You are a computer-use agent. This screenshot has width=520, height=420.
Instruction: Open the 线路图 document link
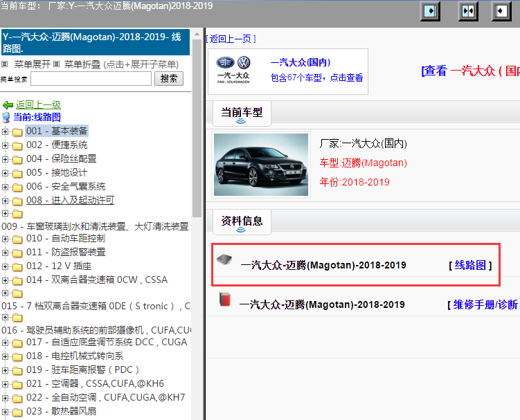pyautogui.click(x=470, y=265)
